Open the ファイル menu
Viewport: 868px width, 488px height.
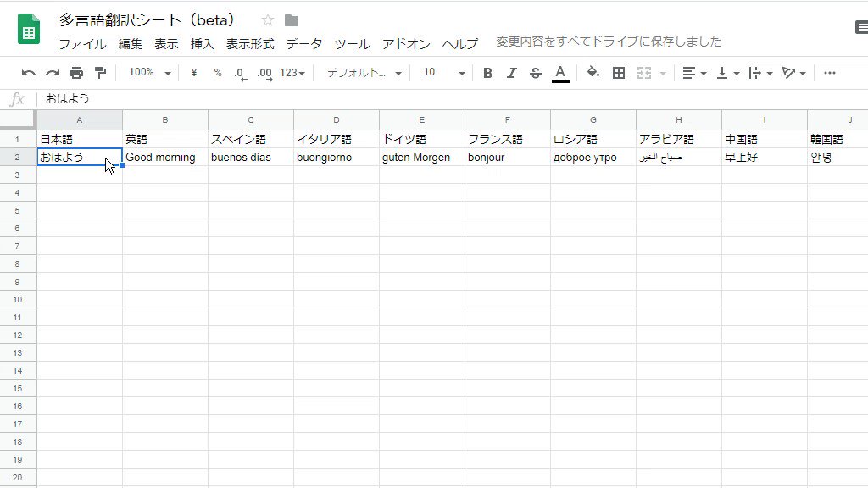click(82, 43)
